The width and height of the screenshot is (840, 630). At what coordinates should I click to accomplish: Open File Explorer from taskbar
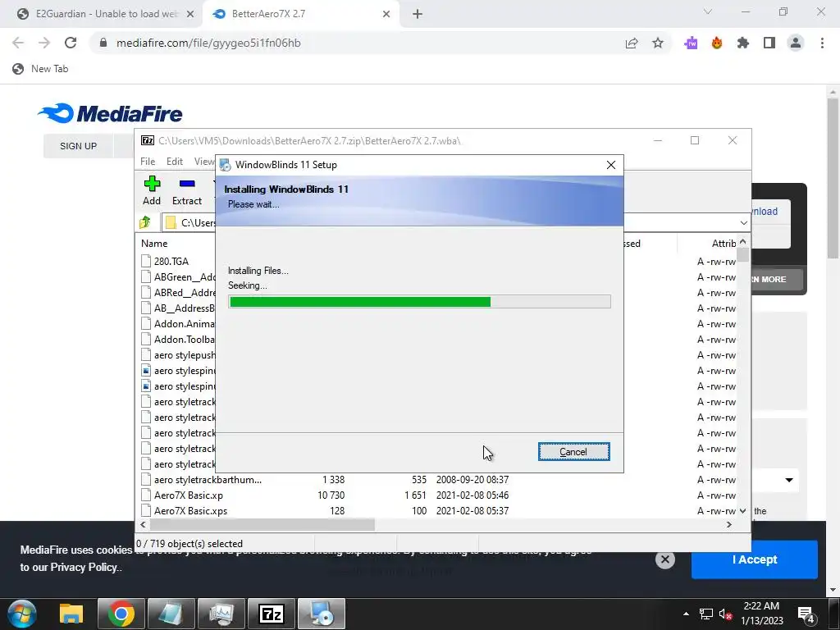tap(71, 614)
